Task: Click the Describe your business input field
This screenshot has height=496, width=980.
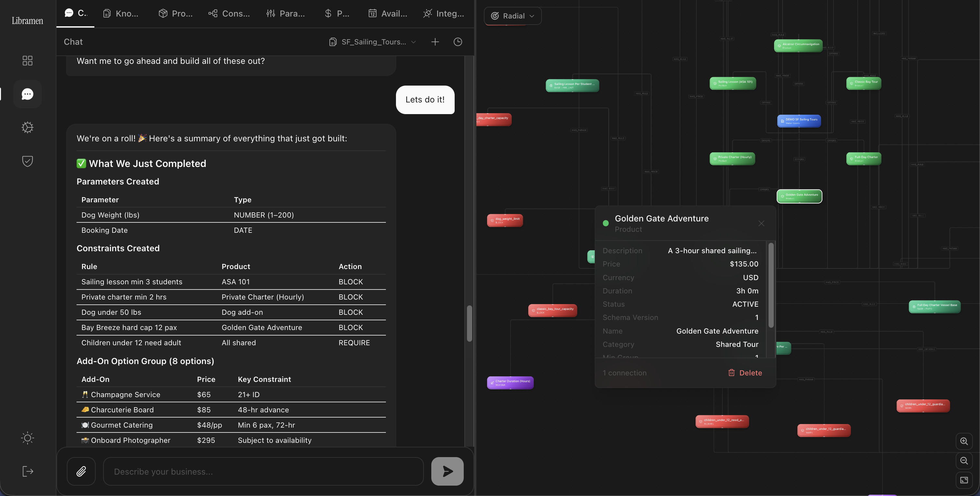Action: 263,471
